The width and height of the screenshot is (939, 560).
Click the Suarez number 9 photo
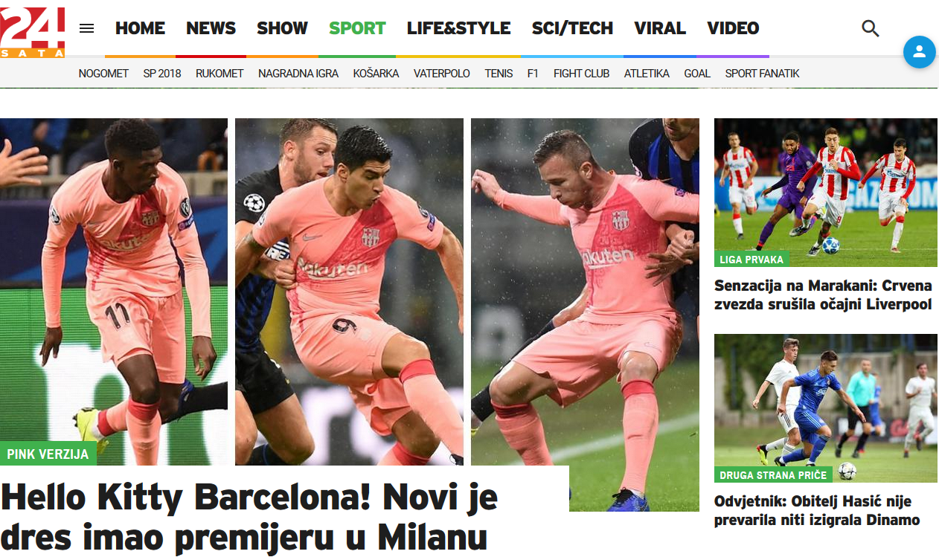(x=349, y=292)
